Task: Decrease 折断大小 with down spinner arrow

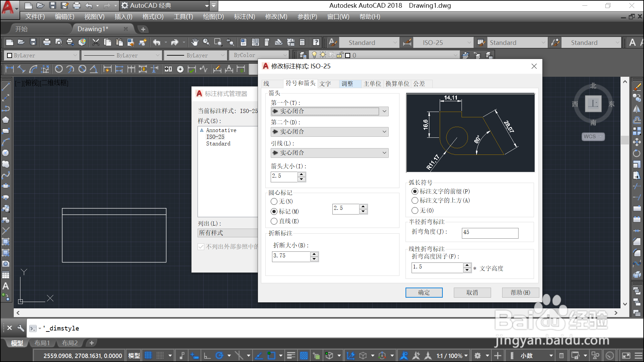Action: pos(314,259)
